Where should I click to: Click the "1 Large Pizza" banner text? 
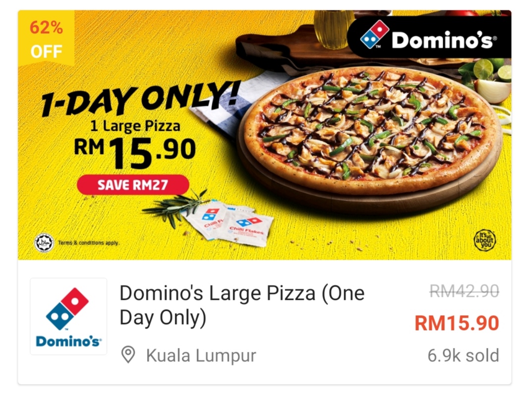(x=135, y=126)
